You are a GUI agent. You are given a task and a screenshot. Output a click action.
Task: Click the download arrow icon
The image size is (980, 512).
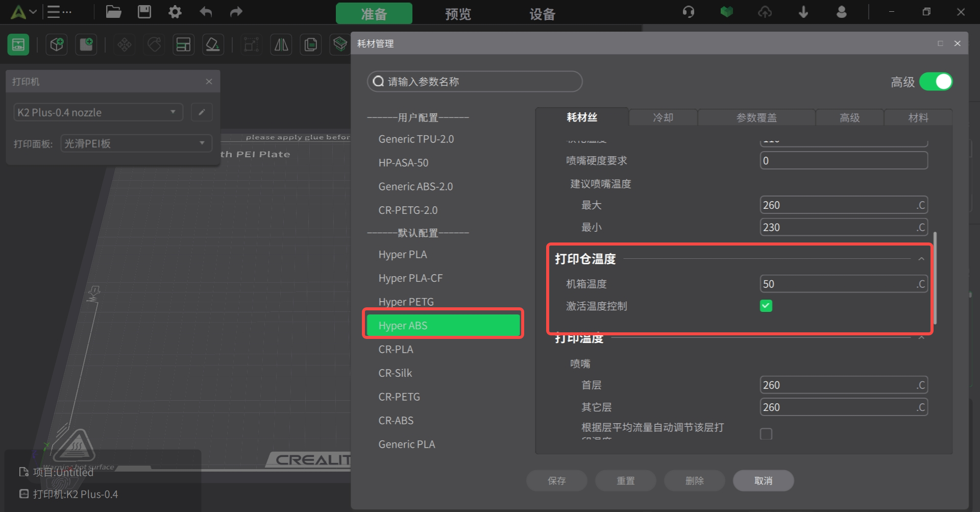(803, 12)
